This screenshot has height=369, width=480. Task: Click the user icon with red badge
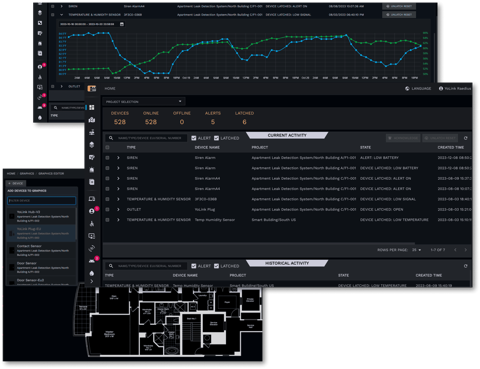click(92, 211)
